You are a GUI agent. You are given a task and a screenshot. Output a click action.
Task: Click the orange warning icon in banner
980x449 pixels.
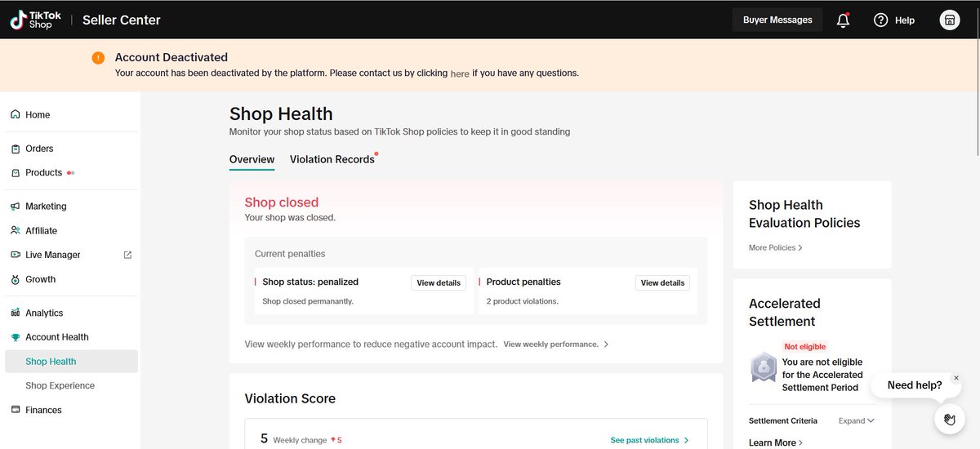[x=98, y=58]
